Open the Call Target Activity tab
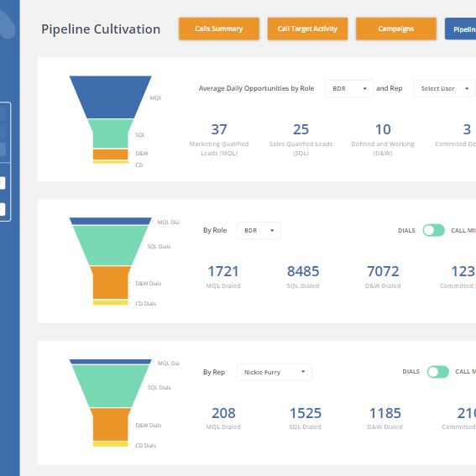 (307, 29)
